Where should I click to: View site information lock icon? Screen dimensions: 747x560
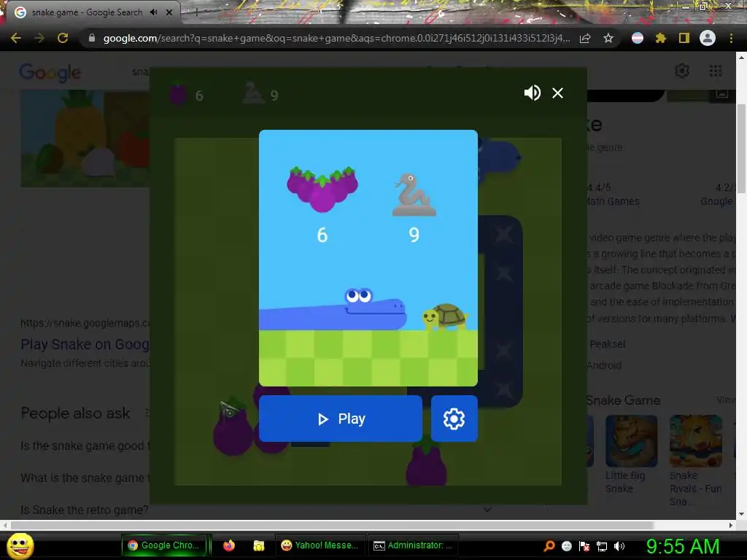(92, 38)
